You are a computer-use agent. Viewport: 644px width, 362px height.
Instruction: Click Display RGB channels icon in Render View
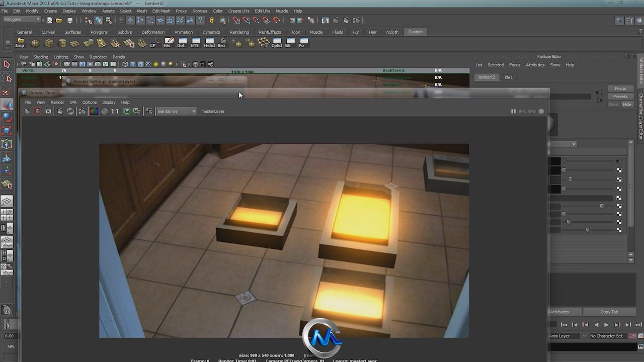point(94,111)
